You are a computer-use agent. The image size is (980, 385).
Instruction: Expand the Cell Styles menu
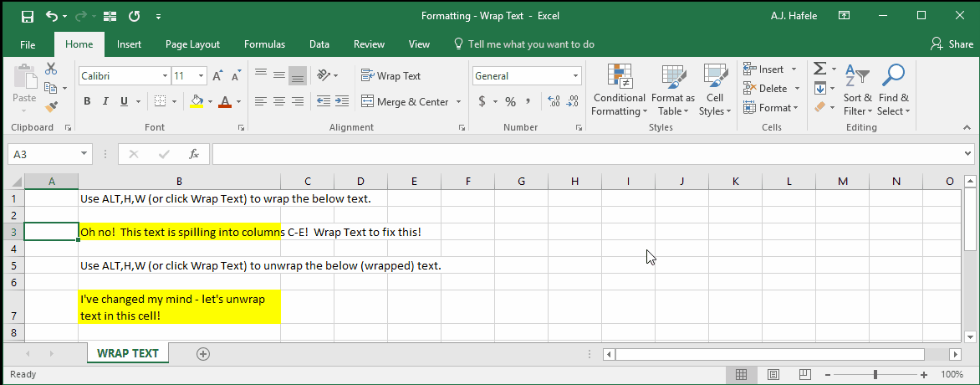(x=715, y=90)
